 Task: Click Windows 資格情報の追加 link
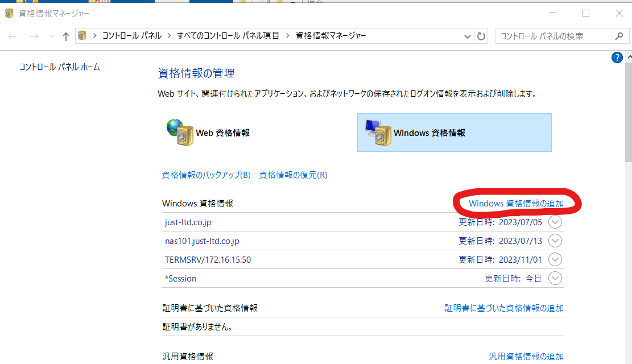point(516,204)
